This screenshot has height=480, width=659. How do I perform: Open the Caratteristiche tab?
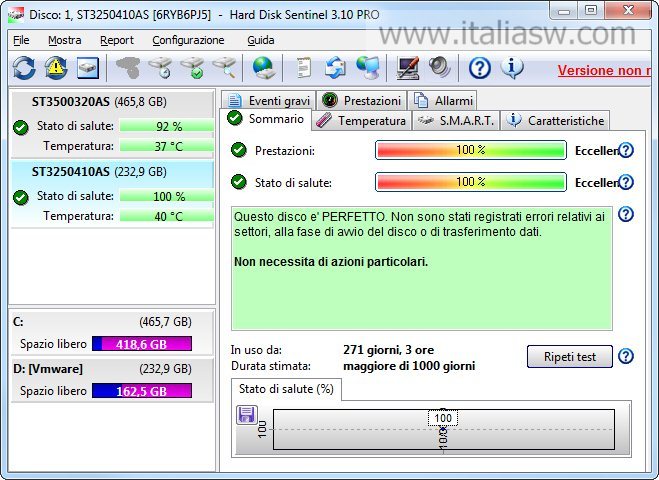[555, 121]
